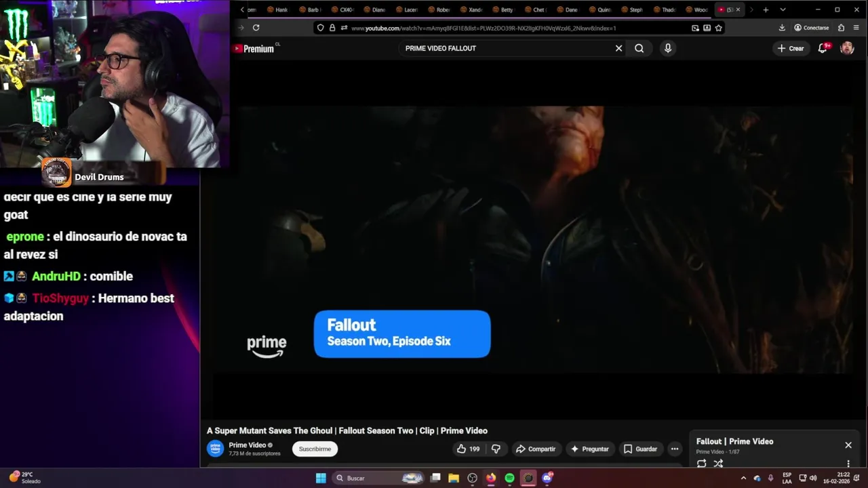Image resolution: width=868 pixels, height=488 pixels.
Task: Click Conectarse sign-in button in toolbar
Action: (811, 28)
